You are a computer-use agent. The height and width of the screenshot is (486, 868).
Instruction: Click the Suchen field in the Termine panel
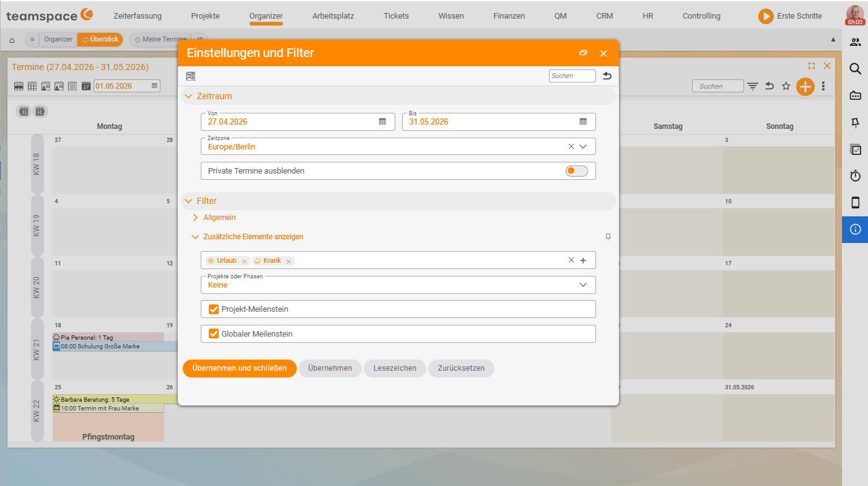[x=717, y=86]
